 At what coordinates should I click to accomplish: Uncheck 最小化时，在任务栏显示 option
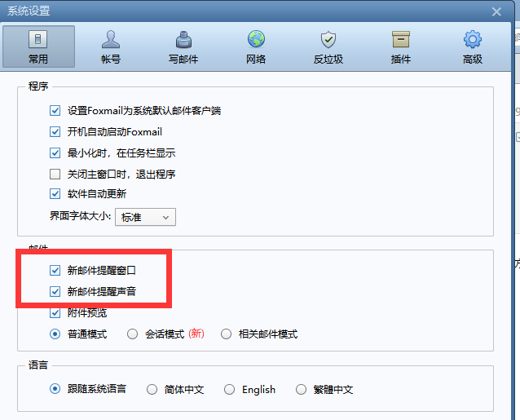55,153
